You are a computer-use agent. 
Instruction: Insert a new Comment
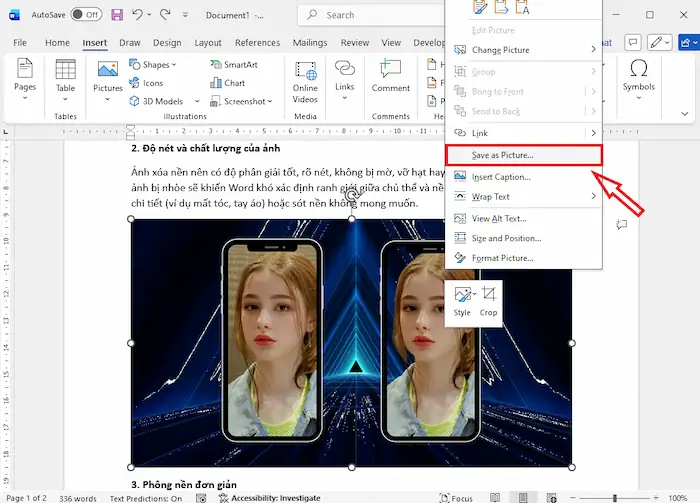391,76
